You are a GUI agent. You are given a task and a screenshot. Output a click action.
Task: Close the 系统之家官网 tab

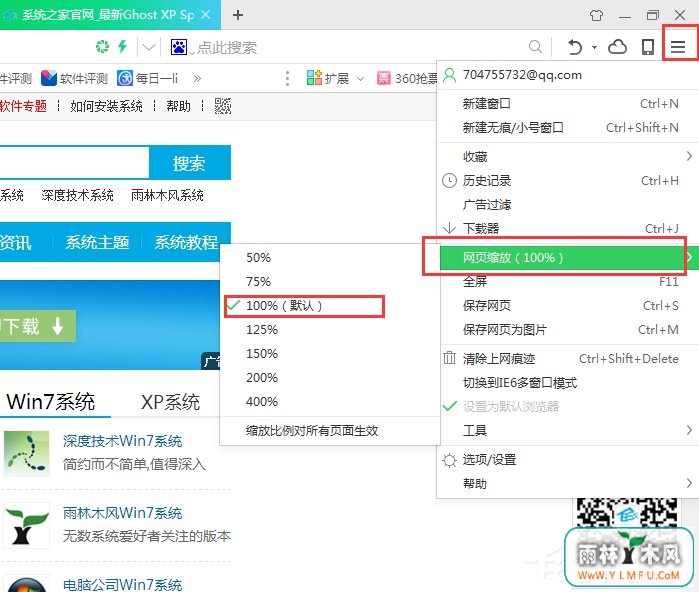tap(206, 15)
